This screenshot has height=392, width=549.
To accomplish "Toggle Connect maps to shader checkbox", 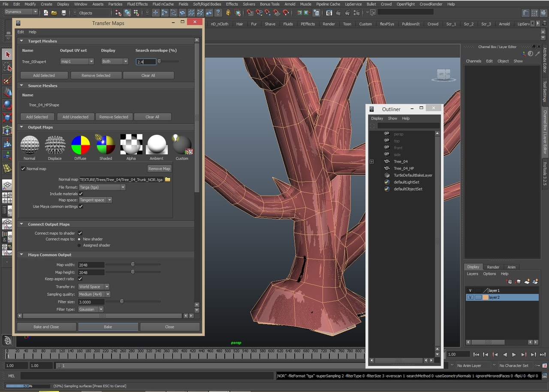I will click(x=80, y=233).
